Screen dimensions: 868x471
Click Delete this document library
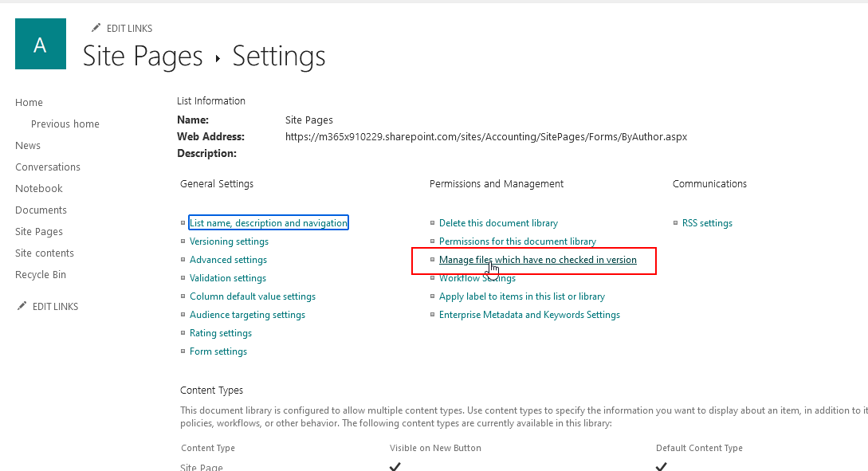(x=498, y=222)
